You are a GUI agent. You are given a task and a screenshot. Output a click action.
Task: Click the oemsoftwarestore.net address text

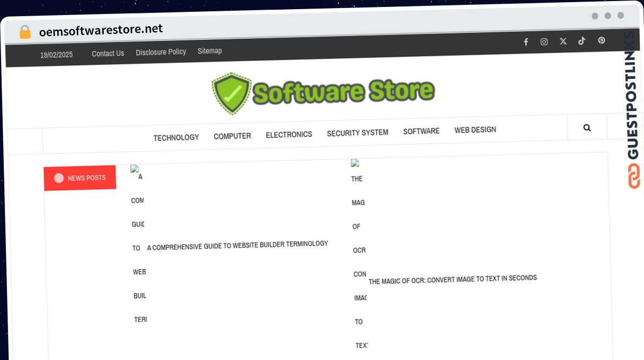[101, 30]
